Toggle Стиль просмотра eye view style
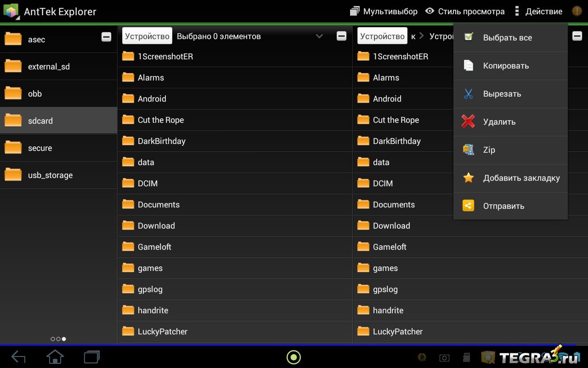Screen dimensions: 588x368 465,11
